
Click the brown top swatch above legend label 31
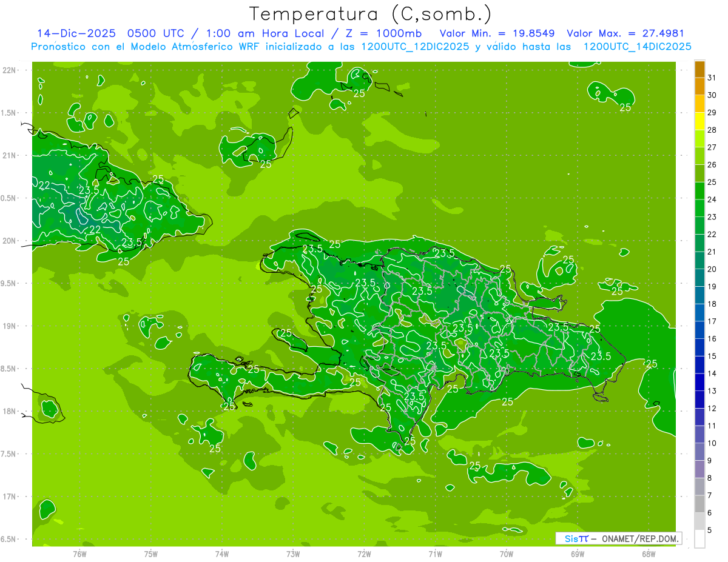coord(699,69)
